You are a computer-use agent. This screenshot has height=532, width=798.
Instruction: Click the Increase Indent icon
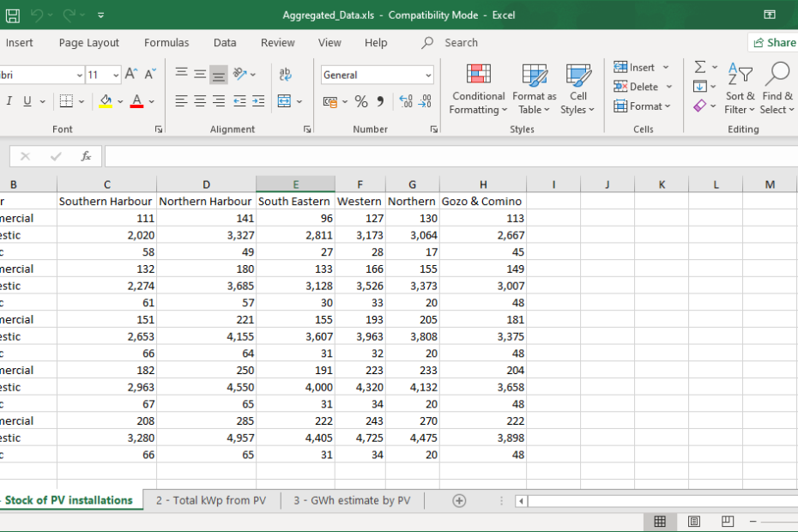[257, 101]
